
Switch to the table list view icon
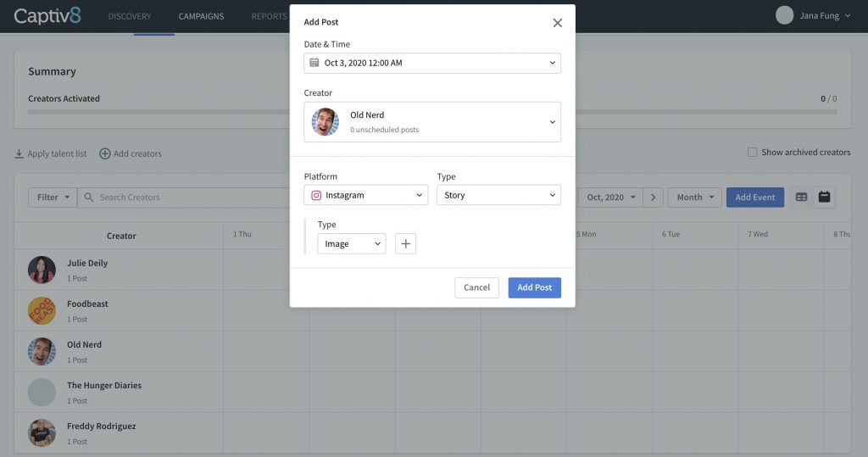(x=801, y=198)
